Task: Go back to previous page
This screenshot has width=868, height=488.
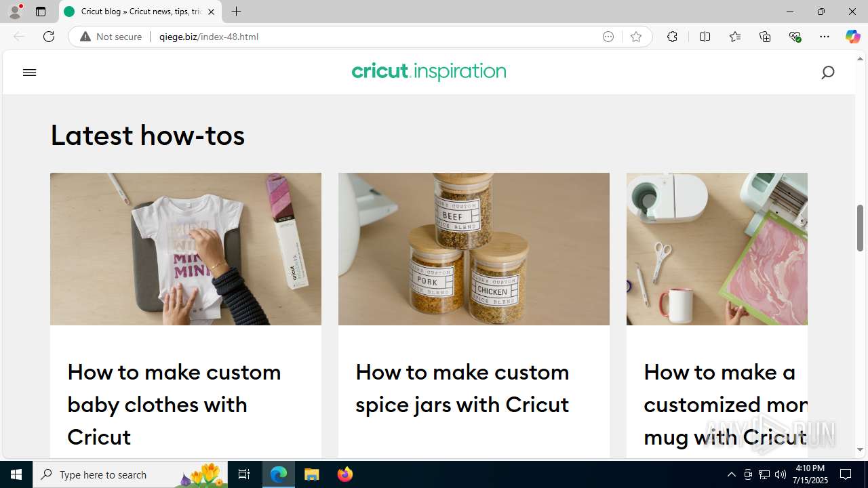Action: tap(19, 37)
